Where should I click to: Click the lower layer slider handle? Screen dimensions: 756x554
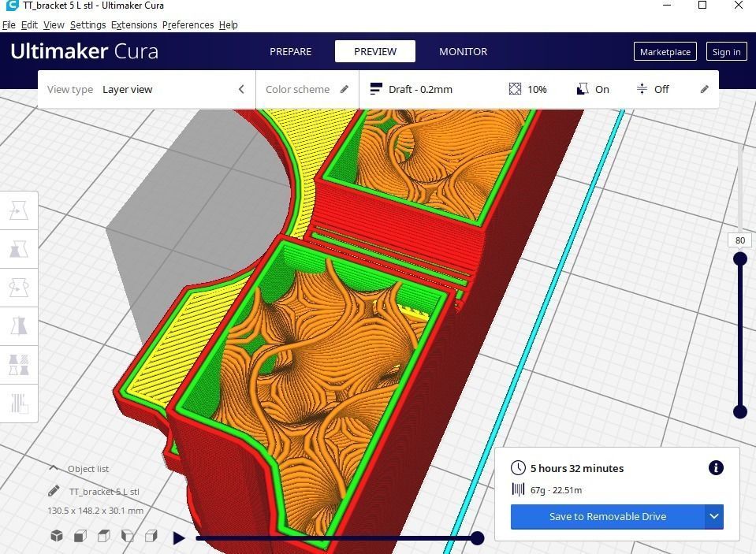coord(740,412)
